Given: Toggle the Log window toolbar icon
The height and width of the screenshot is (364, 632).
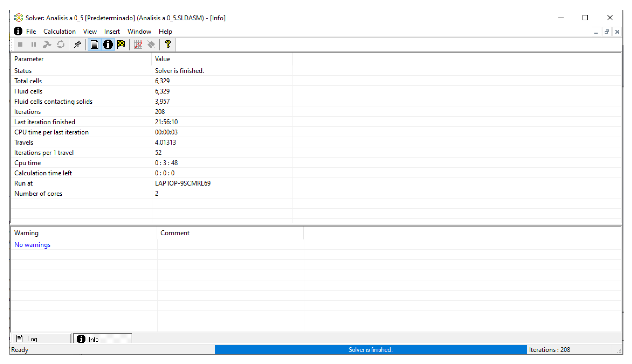Looking at the screenshot, I should click(x=94, y=44).
